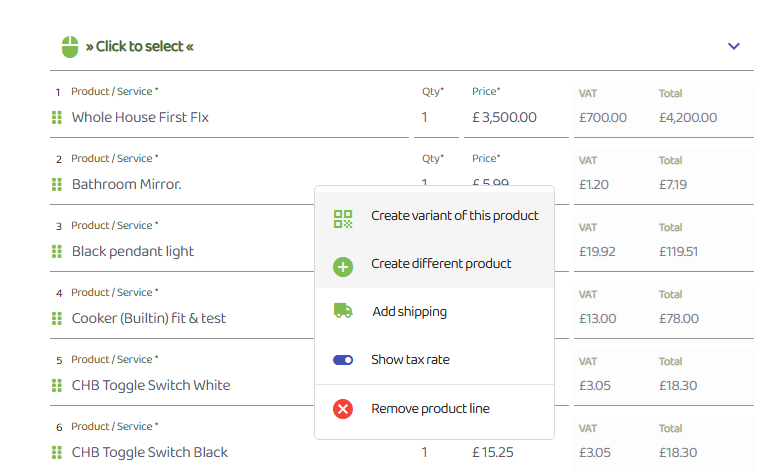This screenshot has height=472, width=770.
Task: Click quantity field of CHB Toggle Switch Black
Action: [x=436, y=452]
